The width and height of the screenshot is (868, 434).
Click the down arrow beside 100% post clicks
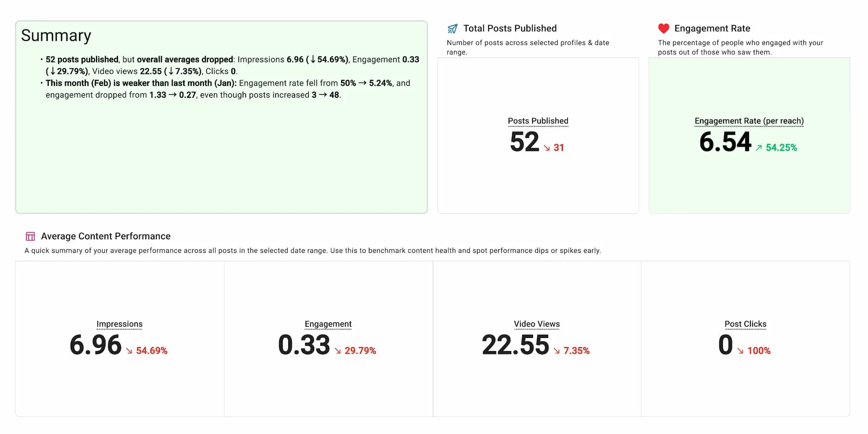(x=740, y=351)
